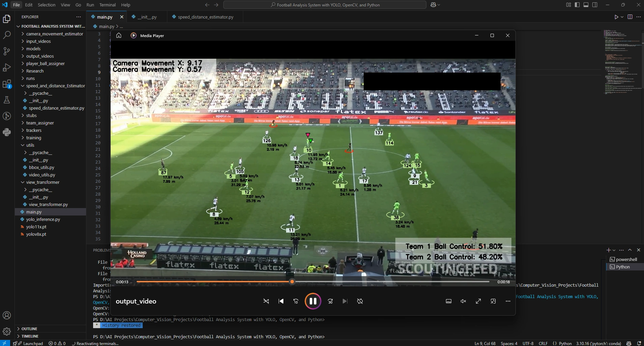Switch Media Player to mini player
The image size is (644, 346).
pyautogui.click(x=493, y=301)
